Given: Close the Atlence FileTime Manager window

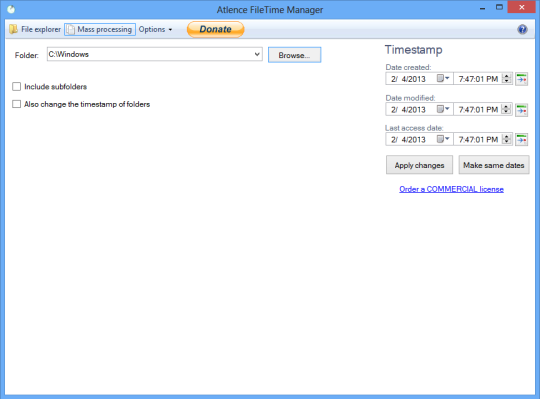Looking at the screenshot, I should pyautogui.click(x=522, y=7).
